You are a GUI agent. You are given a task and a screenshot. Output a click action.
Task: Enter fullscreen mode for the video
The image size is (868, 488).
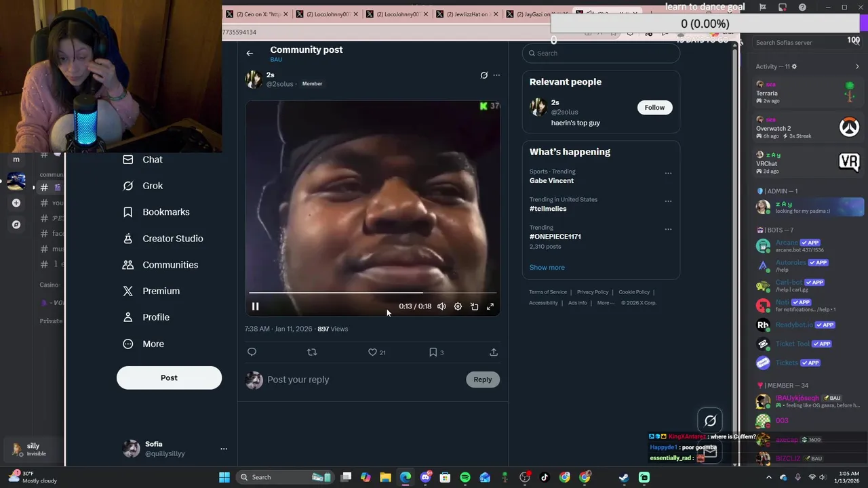[x=490, y=306]
